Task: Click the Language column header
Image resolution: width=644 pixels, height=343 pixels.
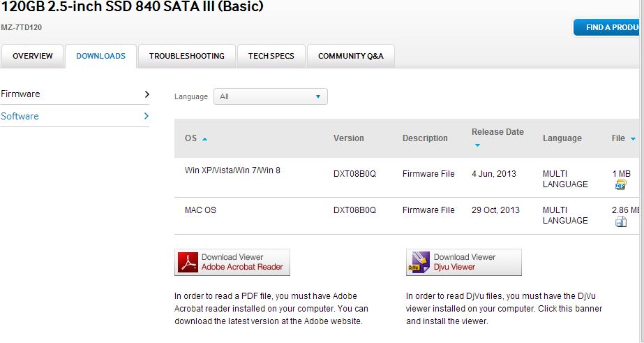Action: 562,138
